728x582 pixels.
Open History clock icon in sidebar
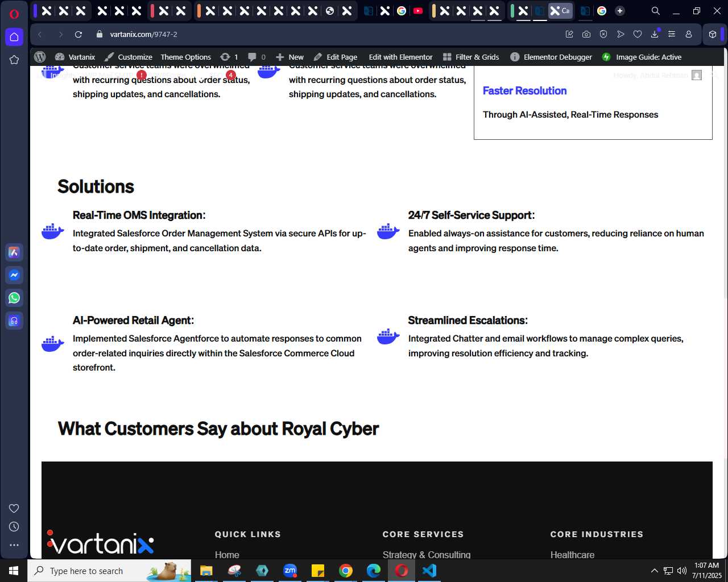pos(14,527)
